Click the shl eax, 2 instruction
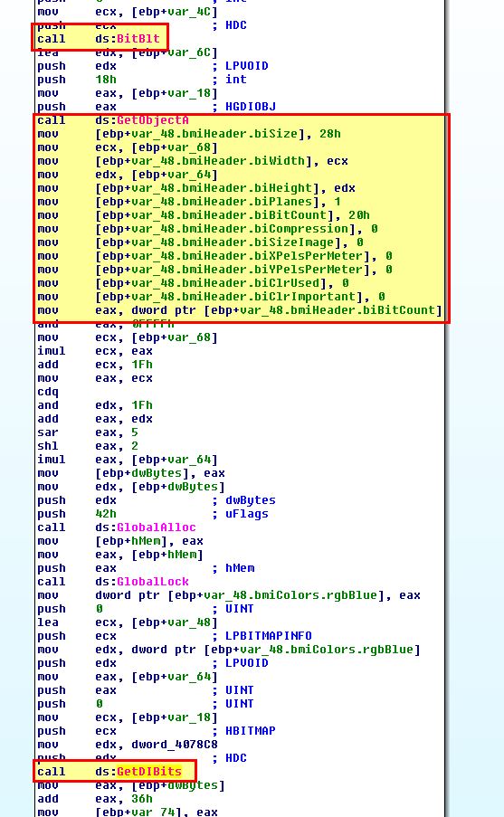504x817 pixels. click(87, 446)
